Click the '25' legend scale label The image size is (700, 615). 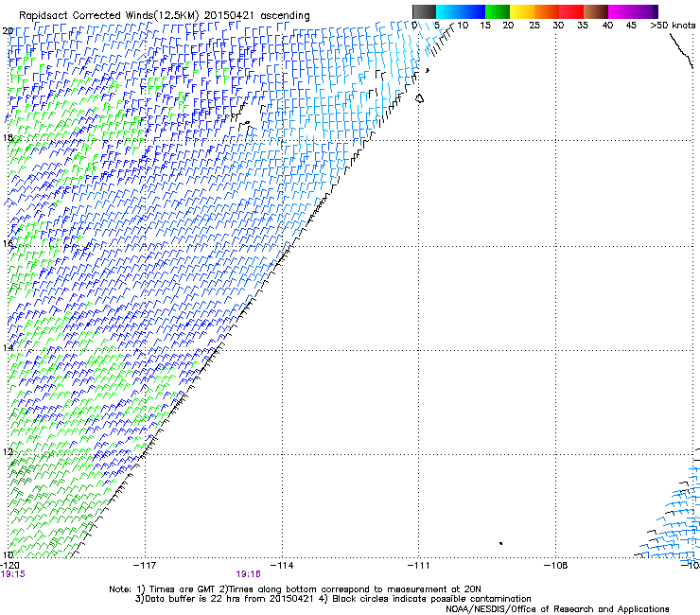pos(534,25)
